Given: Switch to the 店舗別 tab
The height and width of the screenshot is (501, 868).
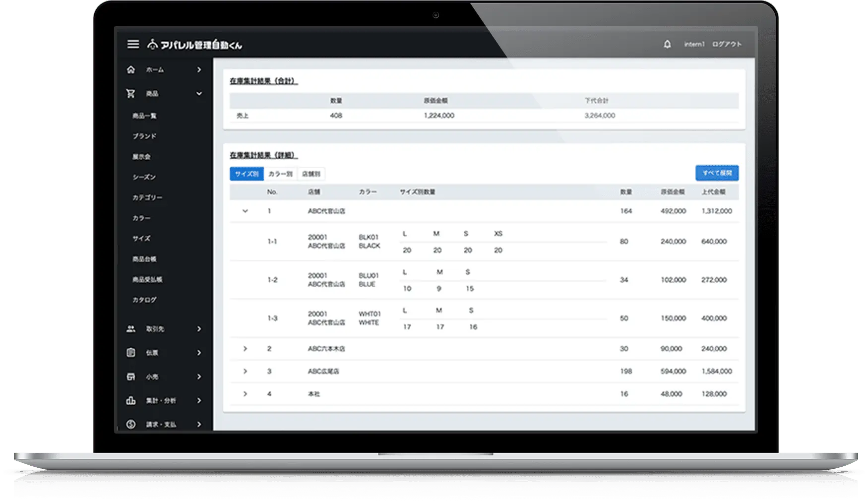Looking at the screenshot, I should [311, 174].
